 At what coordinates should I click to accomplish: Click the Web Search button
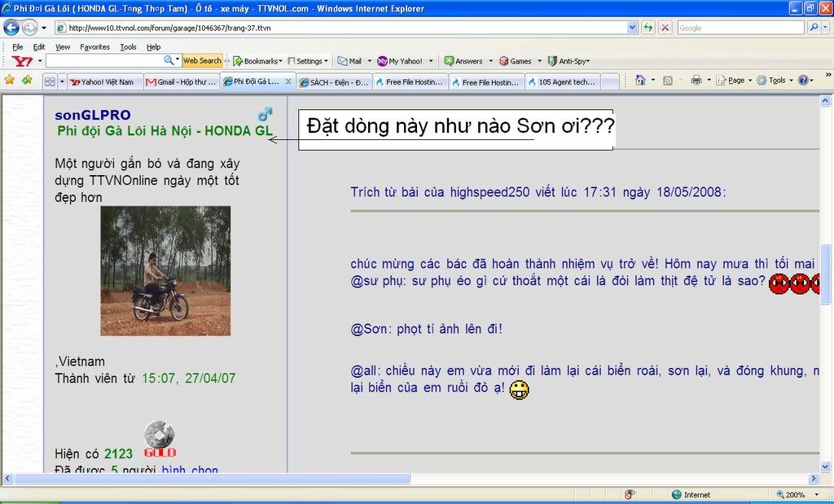[x=202, y=60]
